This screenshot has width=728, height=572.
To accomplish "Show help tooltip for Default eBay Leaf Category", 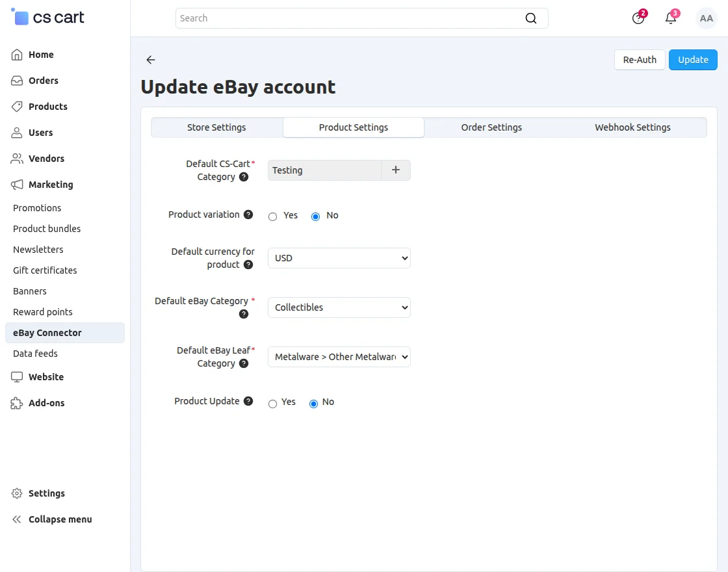I will click(x=244, y=363).
